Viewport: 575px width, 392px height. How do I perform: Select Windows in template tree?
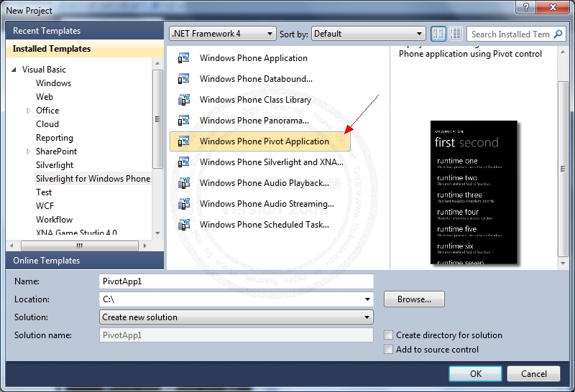[53, 83]
